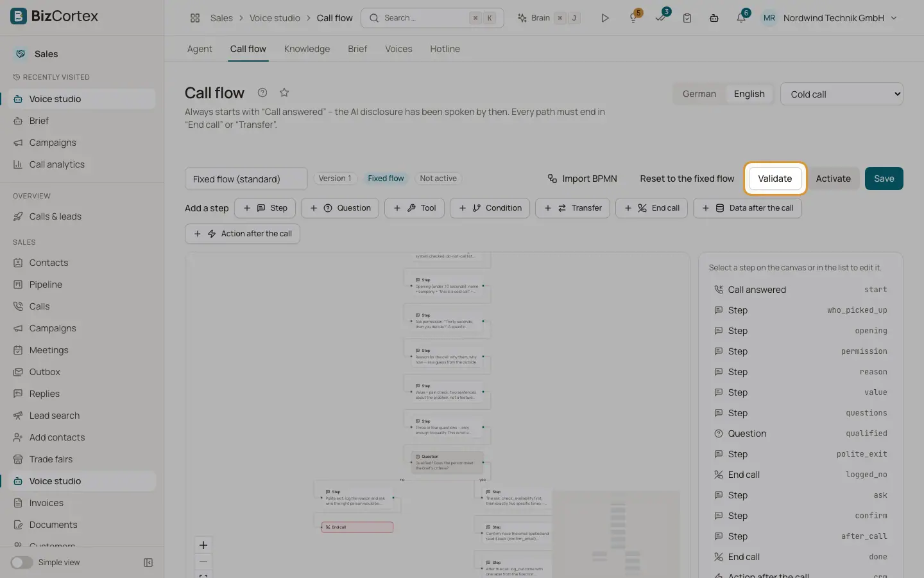Open Pipeline in the sidebar
Image resolution: width=924 pixels, height=578 pixels.
point(46,285)
